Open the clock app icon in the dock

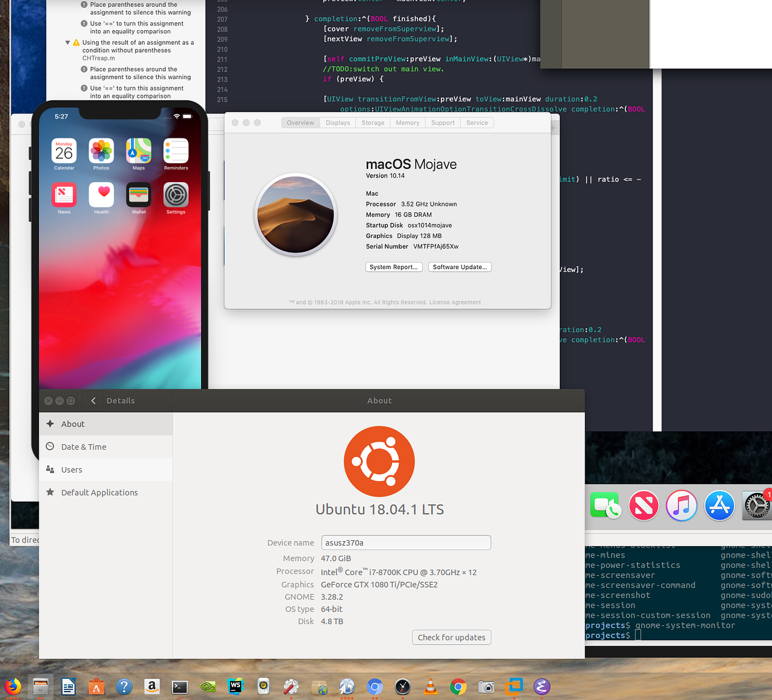pyautogui.click(x=402, y=687)
